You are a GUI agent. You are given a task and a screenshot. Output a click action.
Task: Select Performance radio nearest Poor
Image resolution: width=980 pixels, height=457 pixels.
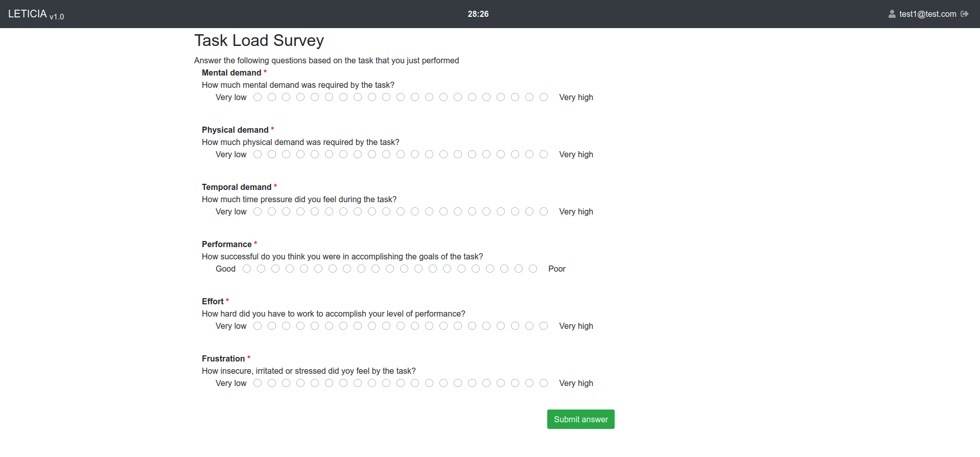point(533,269)
